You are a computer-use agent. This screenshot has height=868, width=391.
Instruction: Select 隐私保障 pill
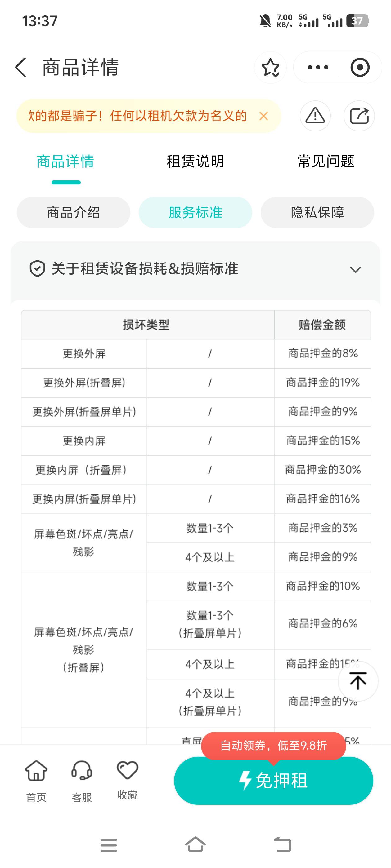click(x=317, y=213)
